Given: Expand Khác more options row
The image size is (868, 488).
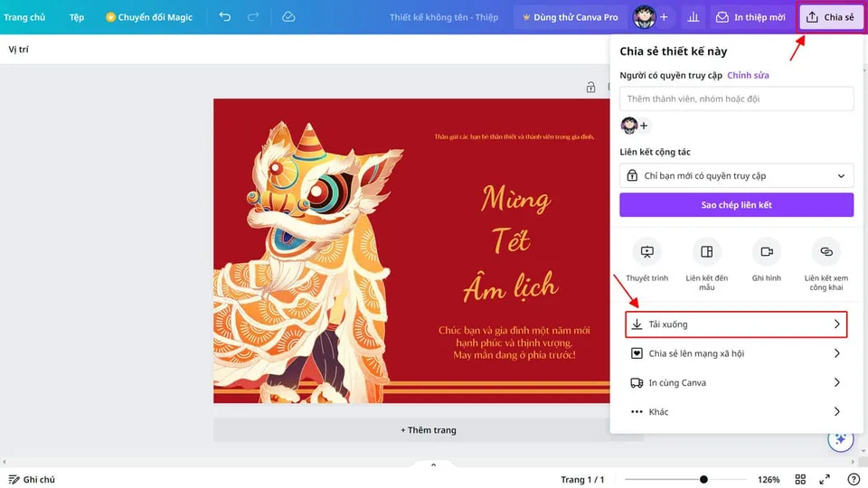Looking at the screenshot, I should tap(736, 412).
